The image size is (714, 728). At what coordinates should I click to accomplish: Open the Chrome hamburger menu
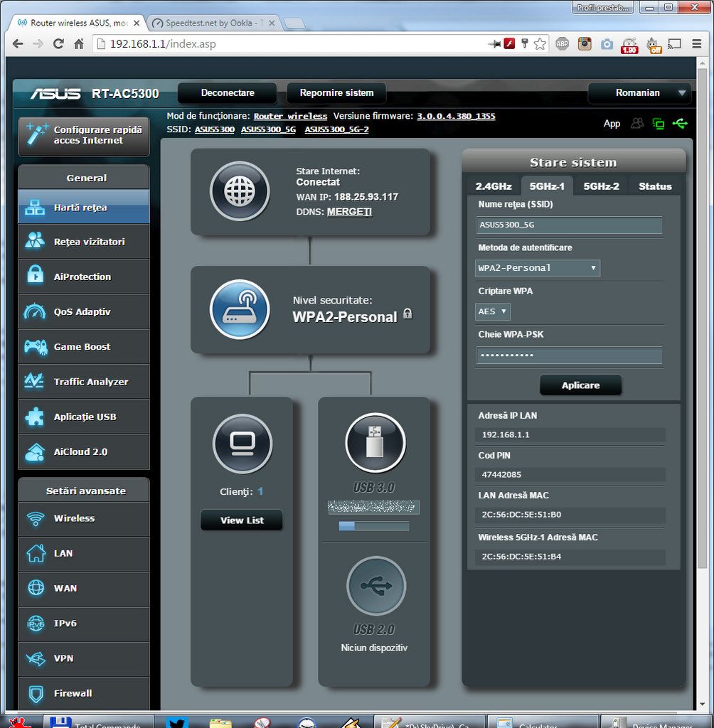(697, 43)
